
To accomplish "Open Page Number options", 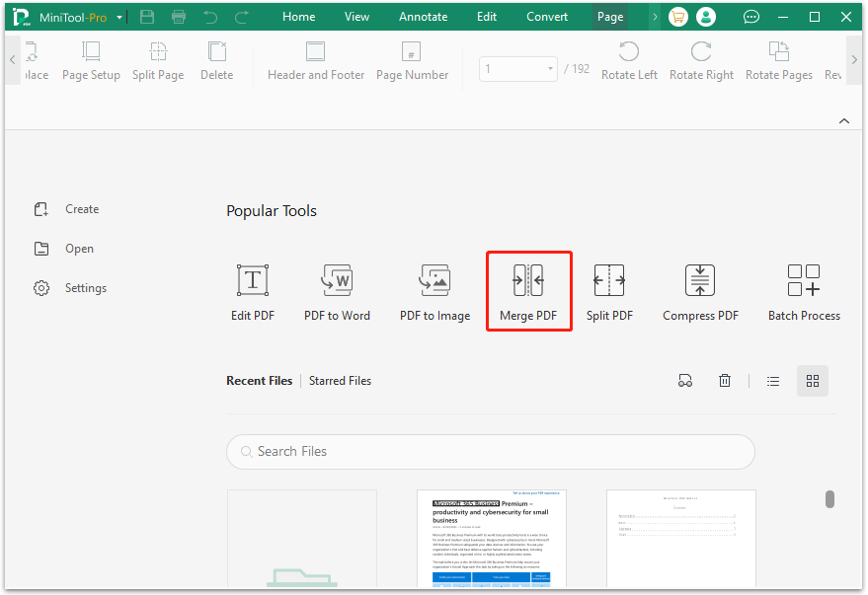I will [x=413, y=61].
